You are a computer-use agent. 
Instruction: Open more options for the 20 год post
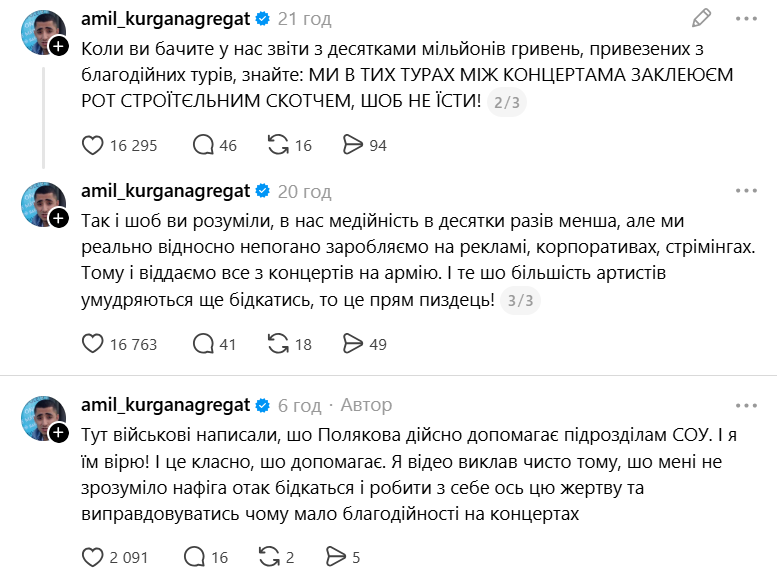[x=746, y=191]
